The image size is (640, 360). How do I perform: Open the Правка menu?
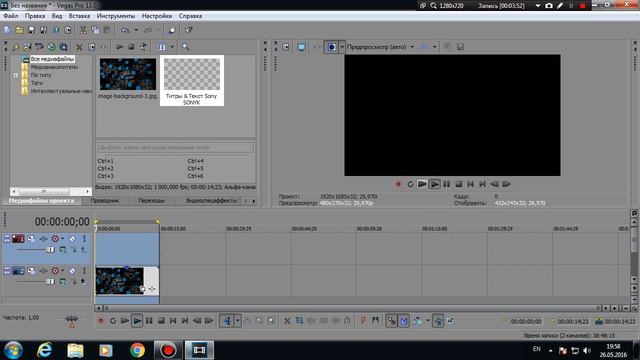pyautogui.click(x=35, y=16)
